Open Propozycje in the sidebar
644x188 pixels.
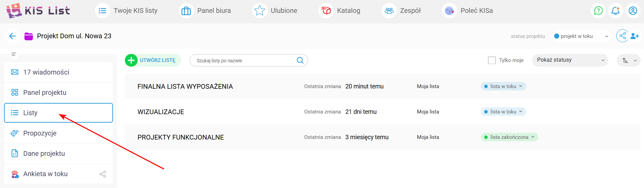(58, 133)
